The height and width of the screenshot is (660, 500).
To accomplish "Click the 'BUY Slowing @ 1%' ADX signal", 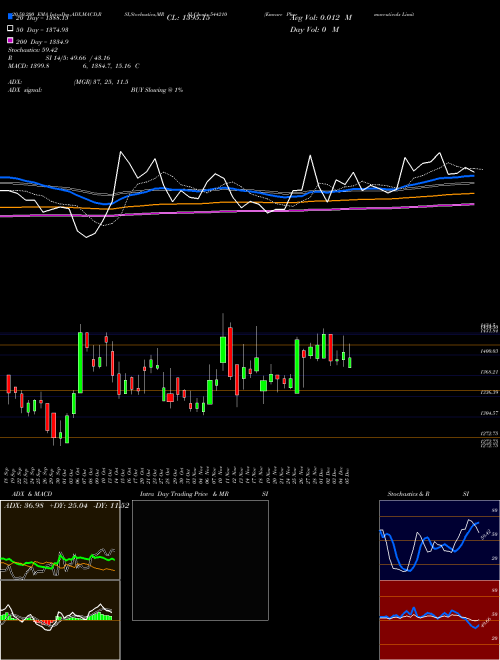I will 157,90.
